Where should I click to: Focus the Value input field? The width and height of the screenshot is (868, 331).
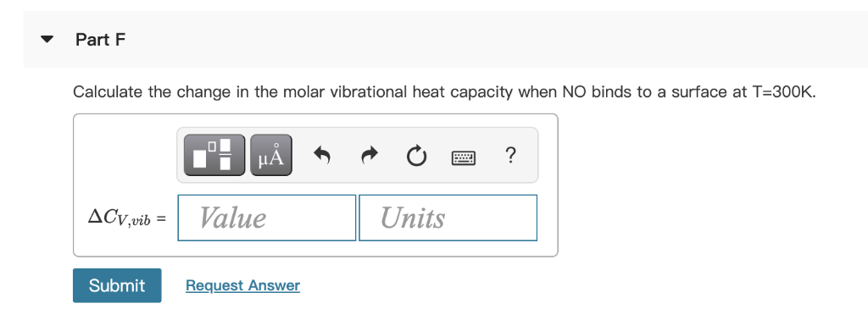pyautogui.click(x=267, y=218)
